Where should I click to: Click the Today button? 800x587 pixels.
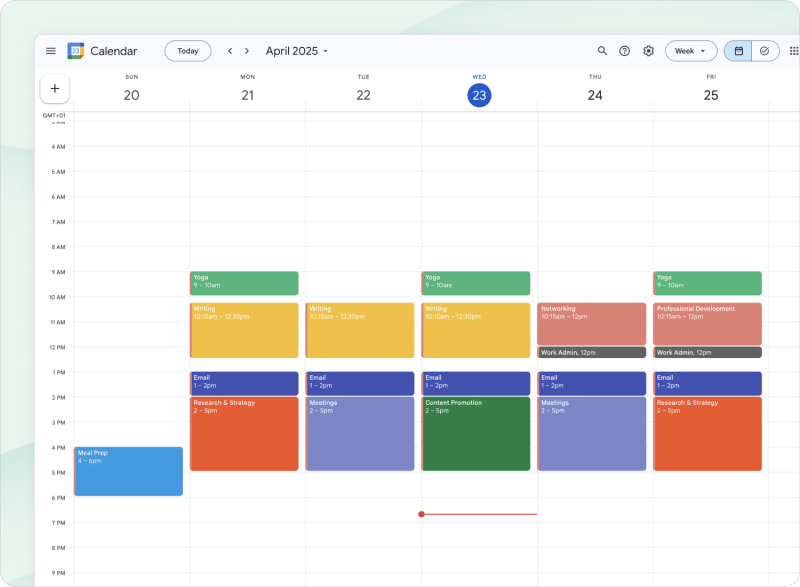tap(187, 50)
